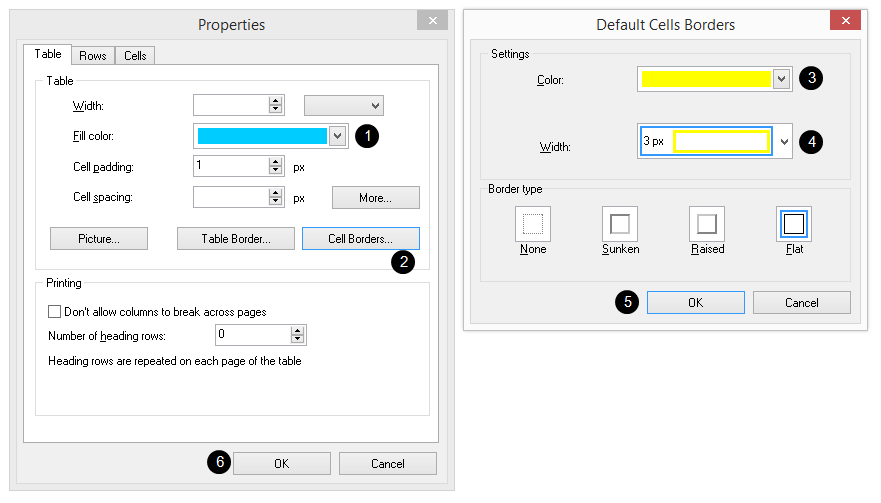Image resolution: width=881 pixels, height=503 pixels.
Task: Select the Flat border type icon
Action: (x=794, y=223)
